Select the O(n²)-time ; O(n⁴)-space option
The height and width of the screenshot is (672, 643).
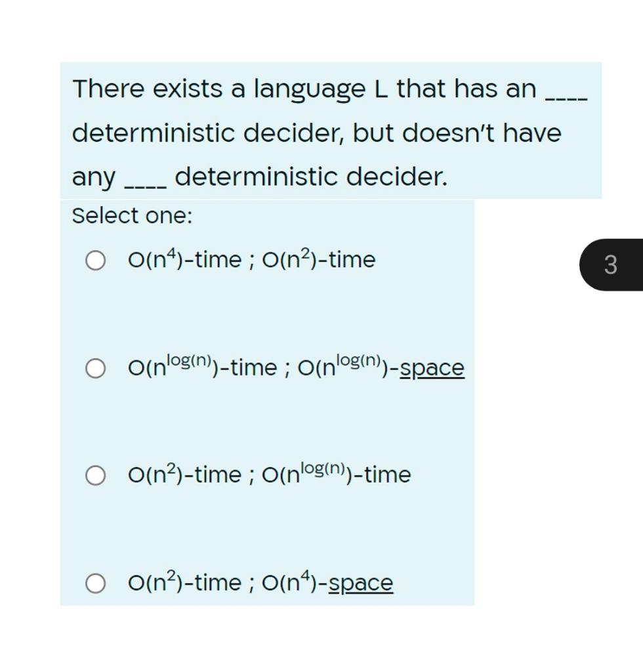(259, 581)
